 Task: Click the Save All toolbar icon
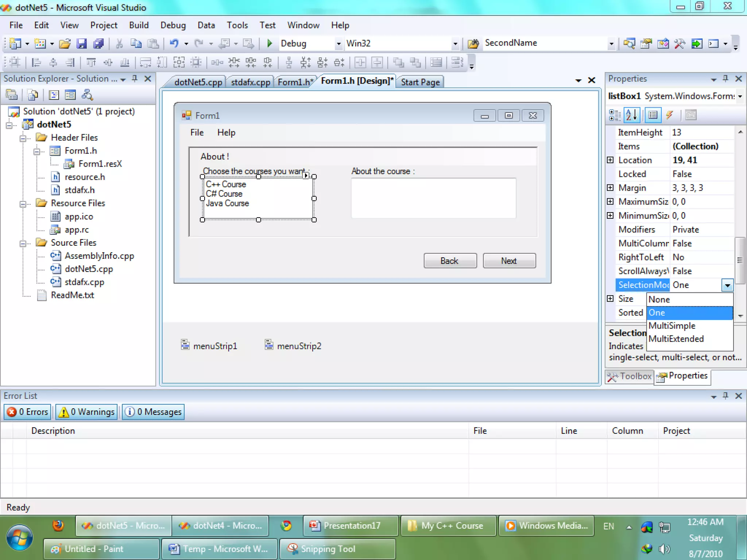click(98, 44)
